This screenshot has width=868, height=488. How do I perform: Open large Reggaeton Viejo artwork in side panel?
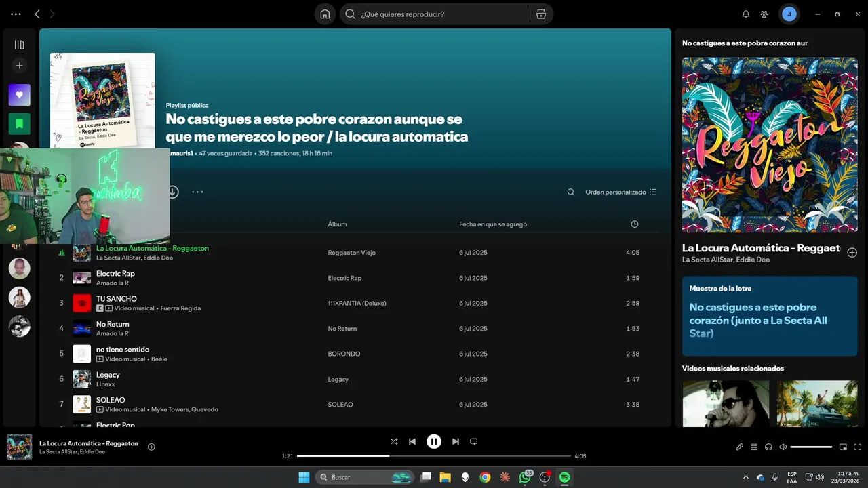(x=770, y=145)
